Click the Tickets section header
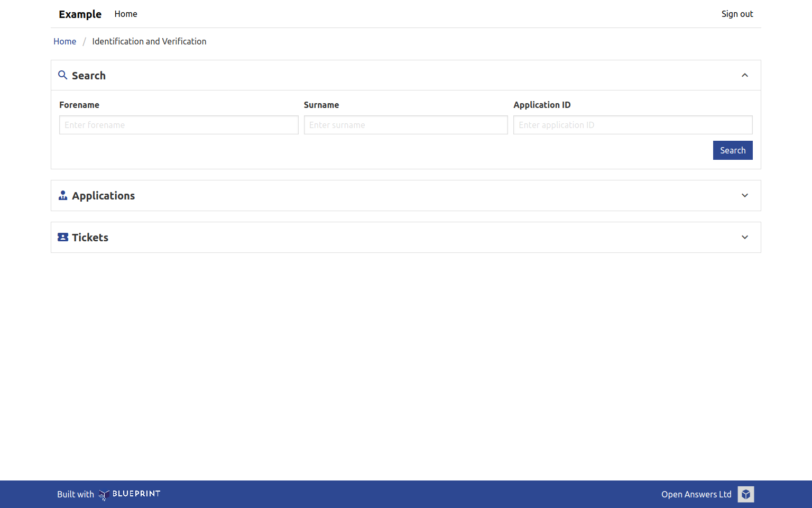Viewport: 812px width, 508px height. 90,237
